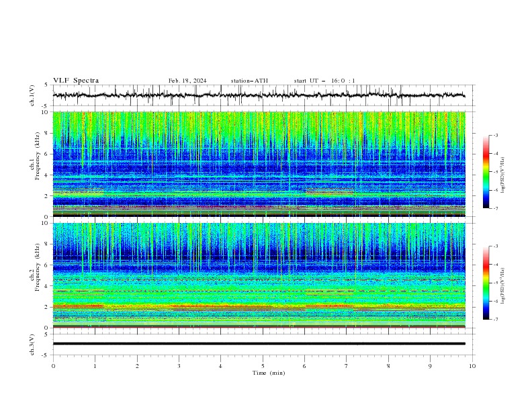Click time axis tick label '7'
The width and height of the screenshot is (532, 411).
pos(347,366)
